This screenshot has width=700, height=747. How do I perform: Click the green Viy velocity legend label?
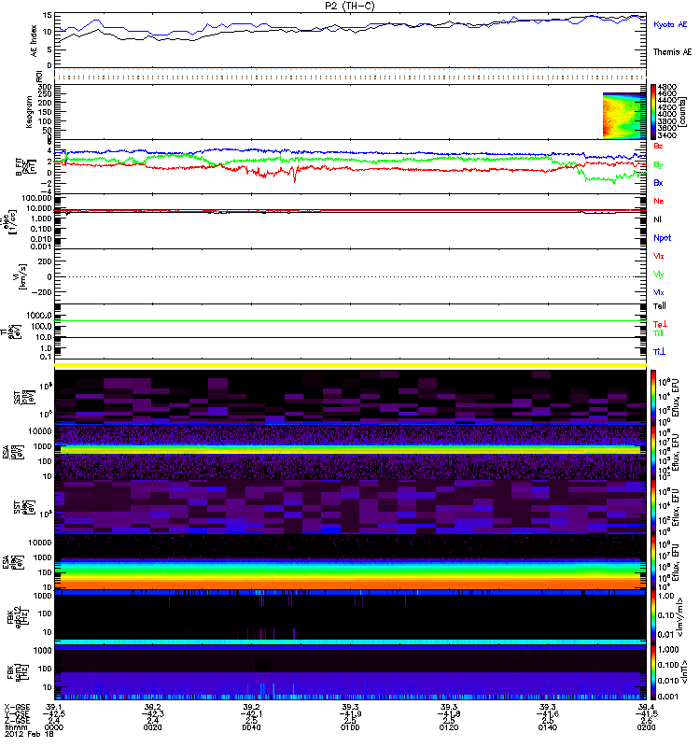[x=659, y=275]
